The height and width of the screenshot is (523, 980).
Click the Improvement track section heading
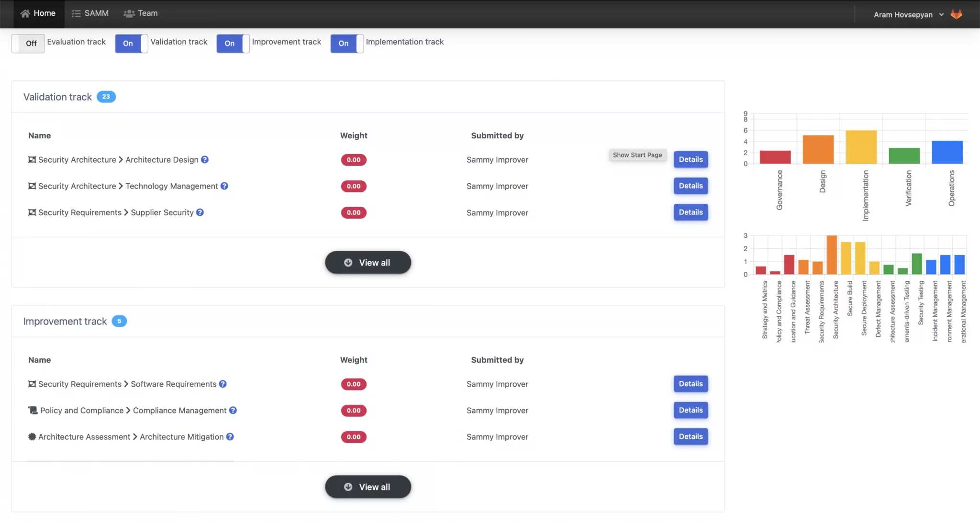pos(65,322)
